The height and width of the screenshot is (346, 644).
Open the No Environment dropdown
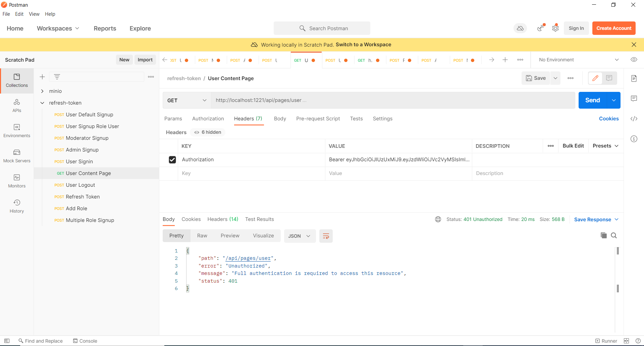[579, 60]
